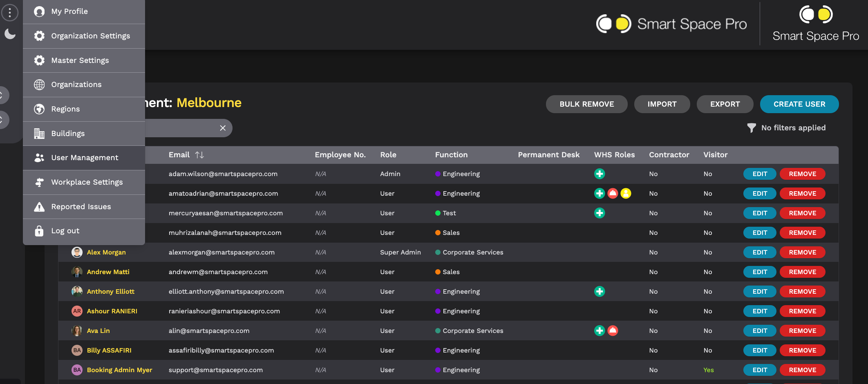Click green first aid icon in Ava Lin row

click(600, 331)
